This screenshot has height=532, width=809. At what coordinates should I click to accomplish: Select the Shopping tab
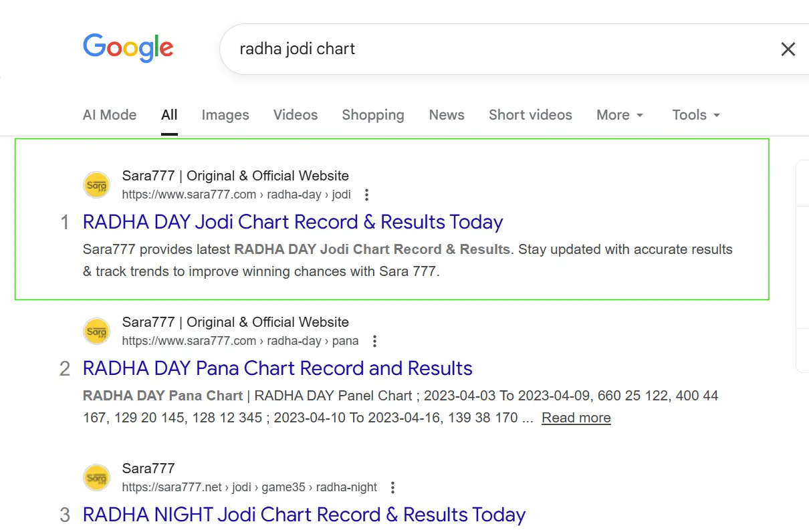[x=373, y=115]
